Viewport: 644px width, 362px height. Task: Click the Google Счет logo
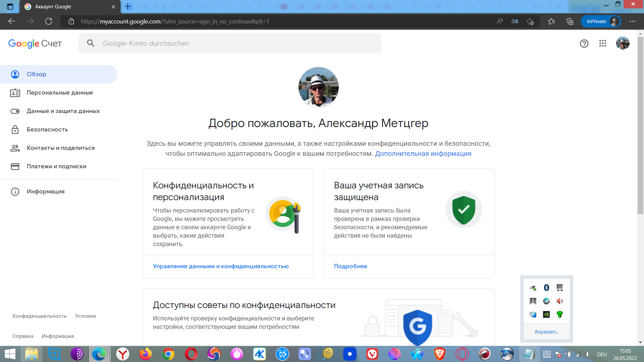35,44
